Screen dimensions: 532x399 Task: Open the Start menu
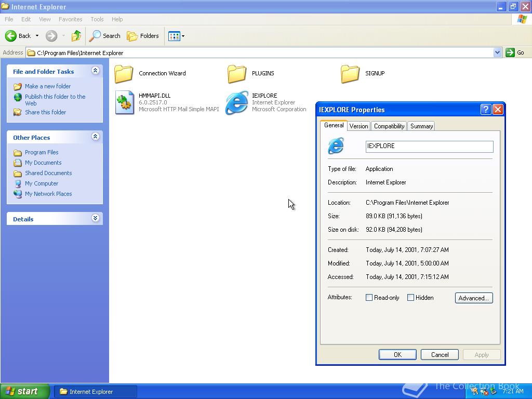point(25,391)
